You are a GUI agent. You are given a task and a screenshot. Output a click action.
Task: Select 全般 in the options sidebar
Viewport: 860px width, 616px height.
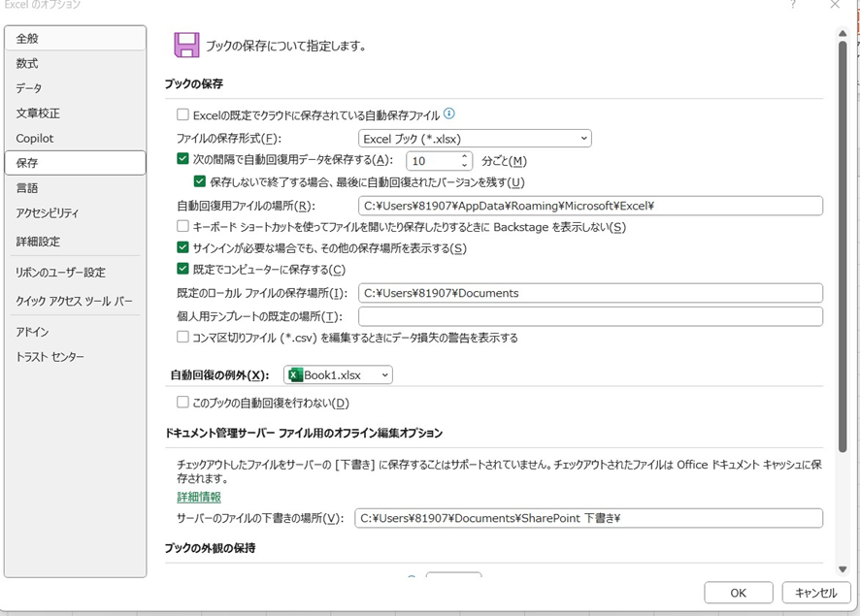click(75, 39)
